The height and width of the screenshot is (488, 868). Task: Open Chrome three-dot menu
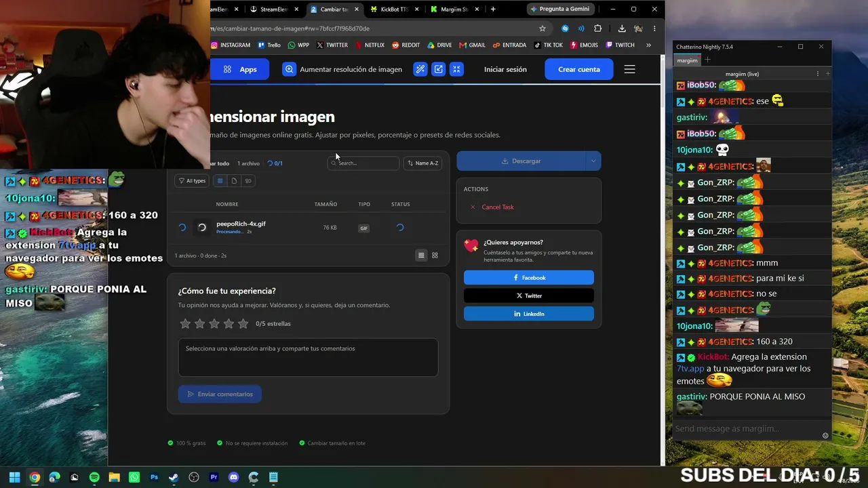[654, 28]
